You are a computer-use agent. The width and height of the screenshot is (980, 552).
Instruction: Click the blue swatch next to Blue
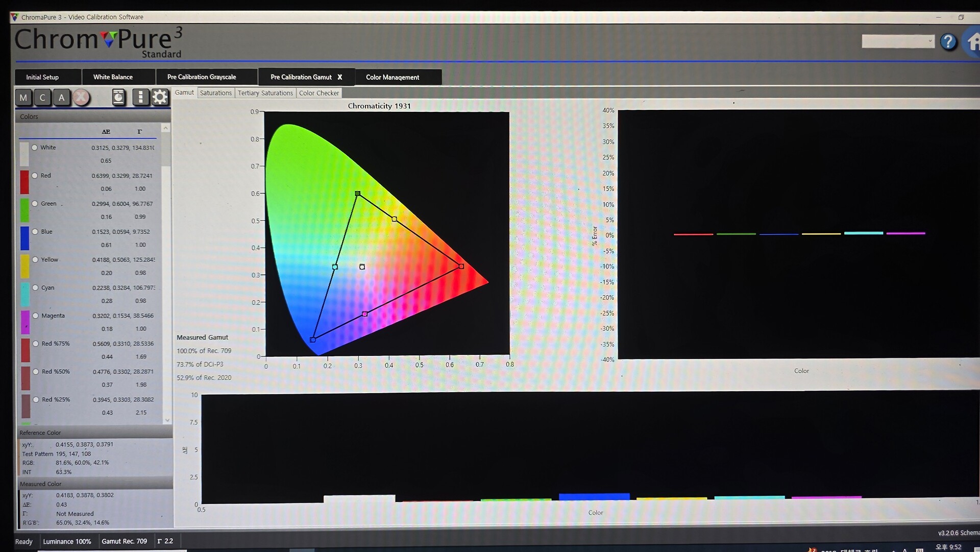24,238
